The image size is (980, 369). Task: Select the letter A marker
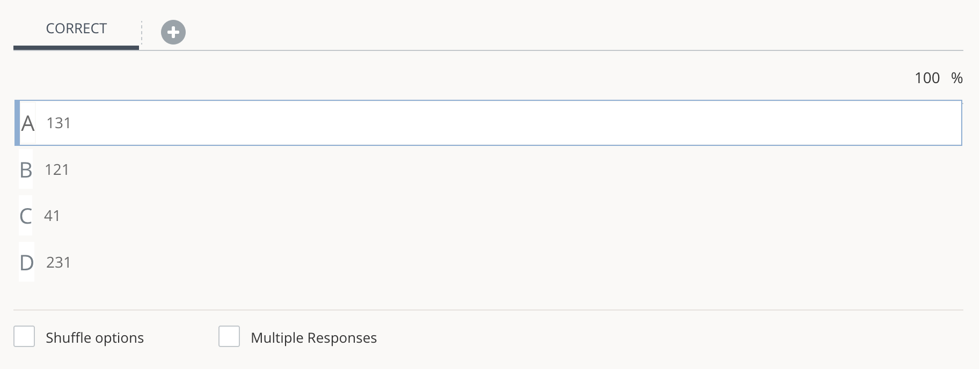coord(26,123)
